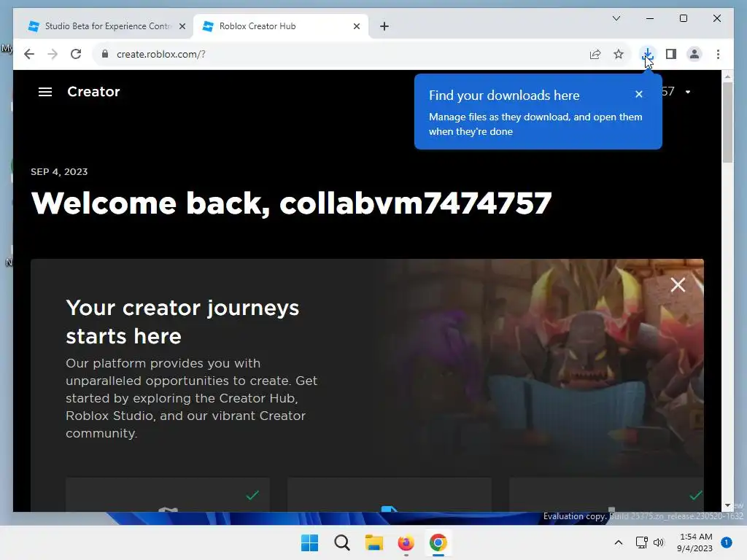Close the Studio Beta tab
747x560 pixels.
(182, 27)
